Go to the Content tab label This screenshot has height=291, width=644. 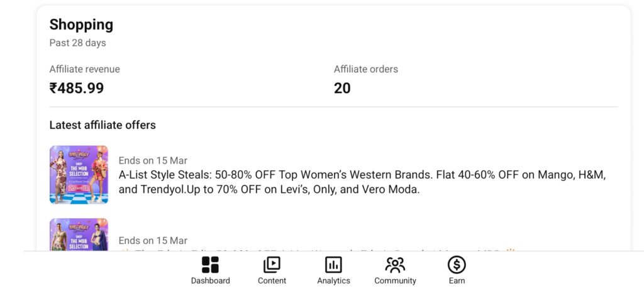[x=272, y=281]
